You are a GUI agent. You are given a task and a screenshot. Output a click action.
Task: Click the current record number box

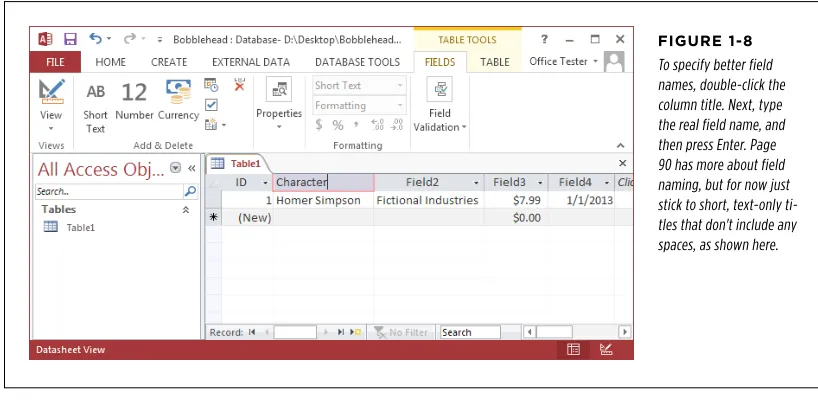click(x=295, y=332)
